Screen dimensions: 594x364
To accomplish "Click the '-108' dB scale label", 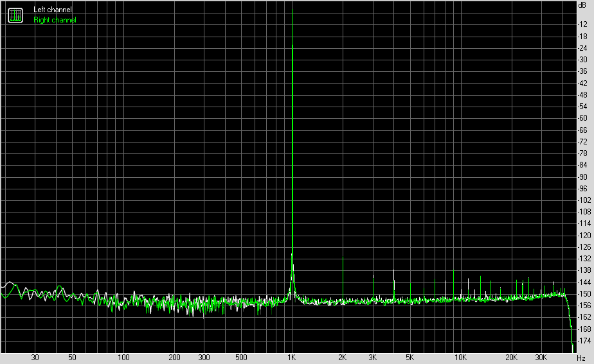I will click(584, 212).
